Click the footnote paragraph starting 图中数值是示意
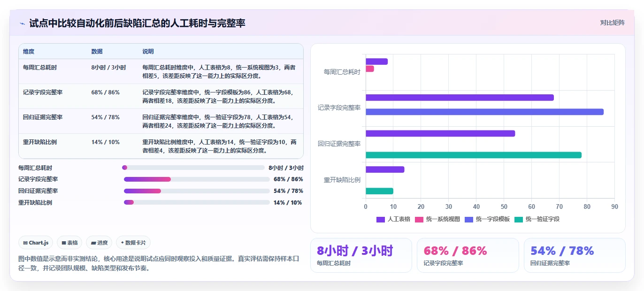The width and height of the screenshot is (644, 291). coord(159,263)
